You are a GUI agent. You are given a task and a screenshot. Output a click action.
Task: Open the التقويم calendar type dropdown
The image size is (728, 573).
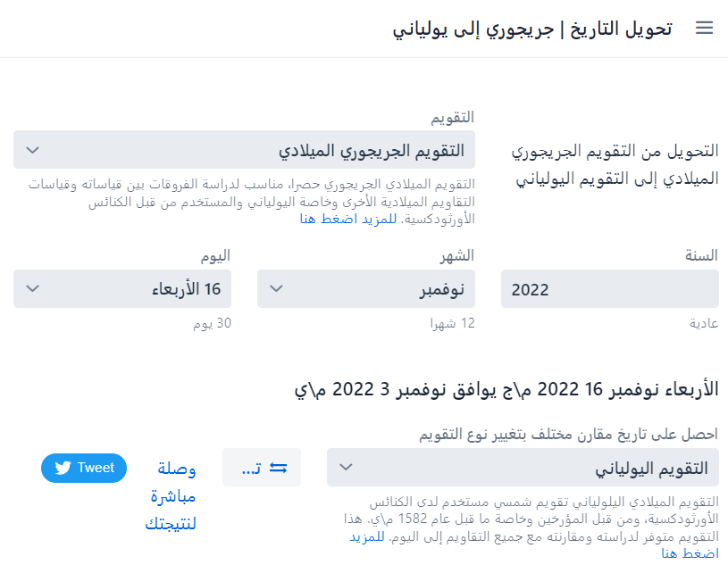pyautogui.click(x=244, y=149)
